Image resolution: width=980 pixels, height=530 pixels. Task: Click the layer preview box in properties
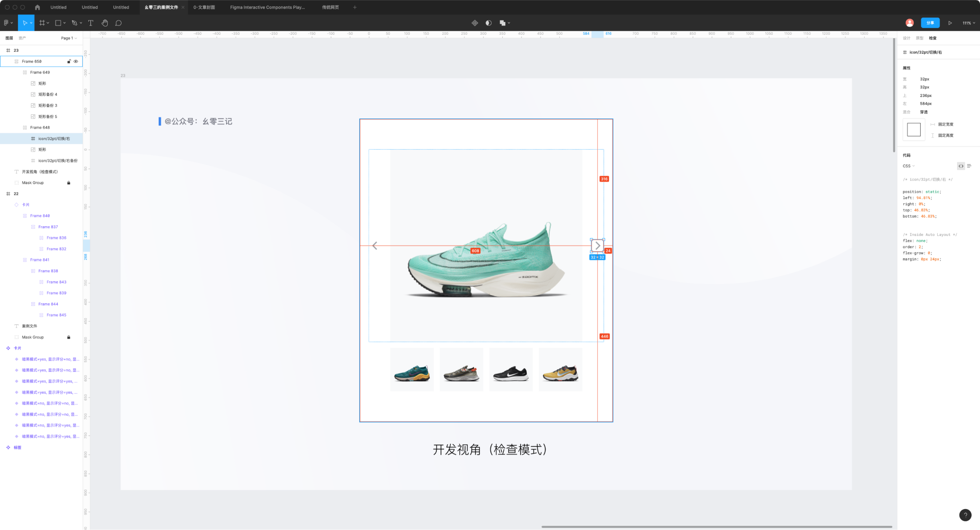tap(914, 130)
